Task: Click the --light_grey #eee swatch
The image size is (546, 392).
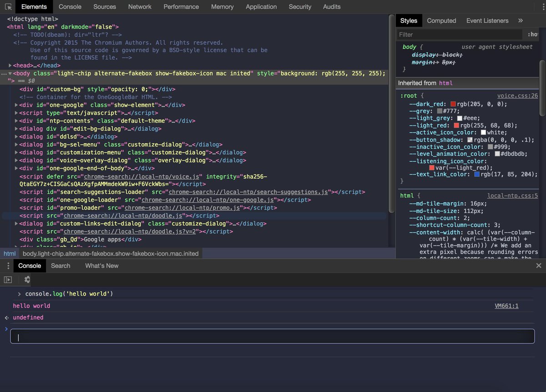Action: point(460,118)
